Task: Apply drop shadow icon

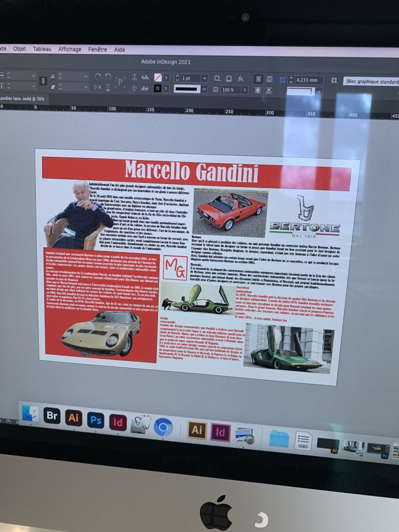Action: 229,78
